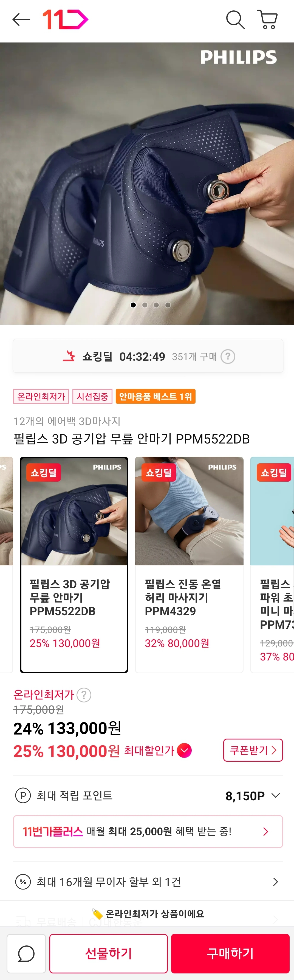Select the 온라인최저가 badge tag

pos(41,396)
